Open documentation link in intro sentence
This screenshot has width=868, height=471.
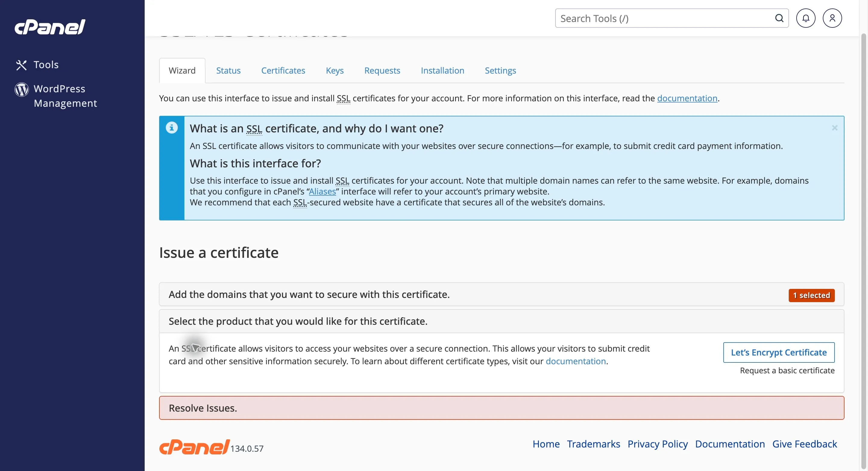pyautogui.click(x=687, y=98)
